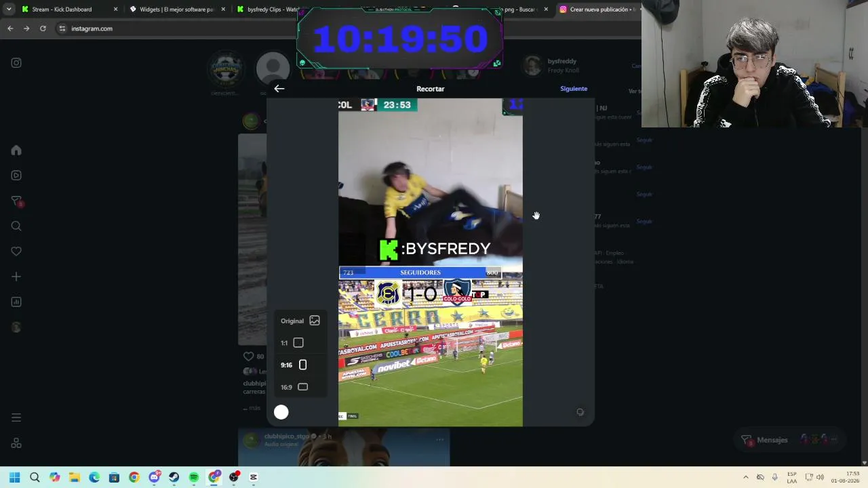Screen dimensions: 868x488
Task: Click the Create plus icon
Action: [16, 277]
